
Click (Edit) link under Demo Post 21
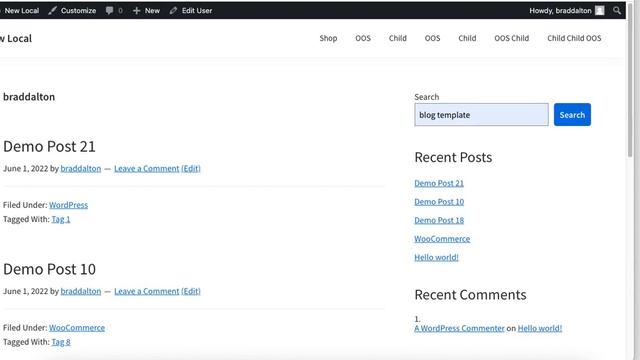tap(191, 169)
